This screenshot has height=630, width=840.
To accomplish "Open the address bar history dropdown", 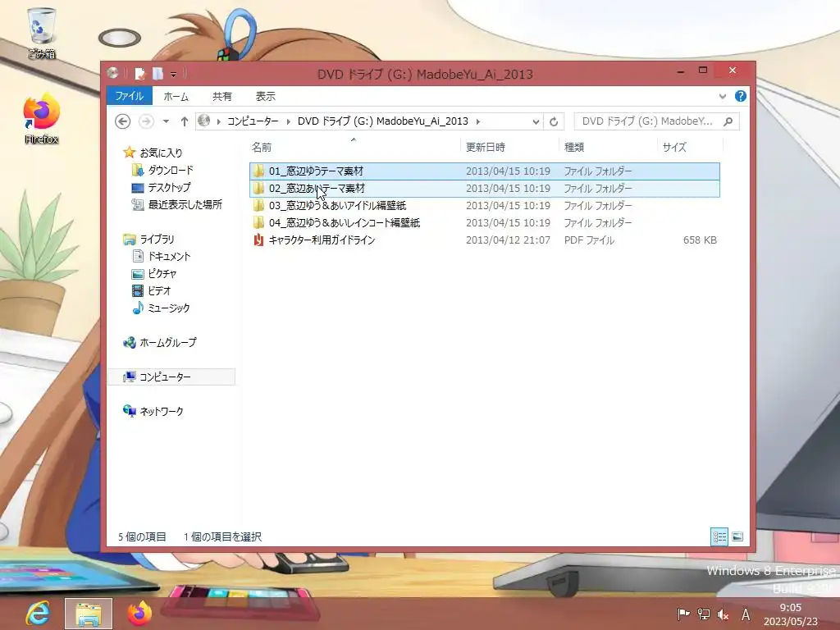I will coord(536,121).
